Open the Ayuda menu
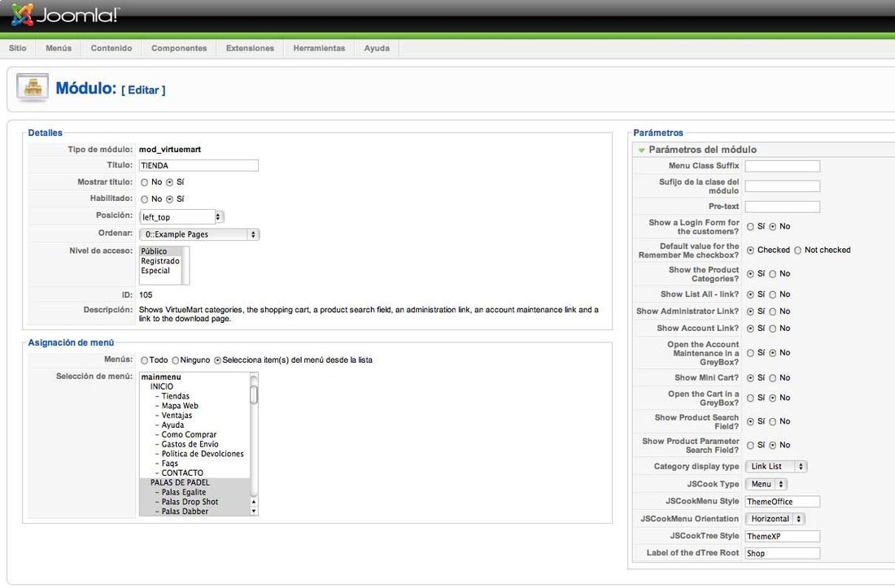Viewport: 895px width, 588px height. coord(377,48)
